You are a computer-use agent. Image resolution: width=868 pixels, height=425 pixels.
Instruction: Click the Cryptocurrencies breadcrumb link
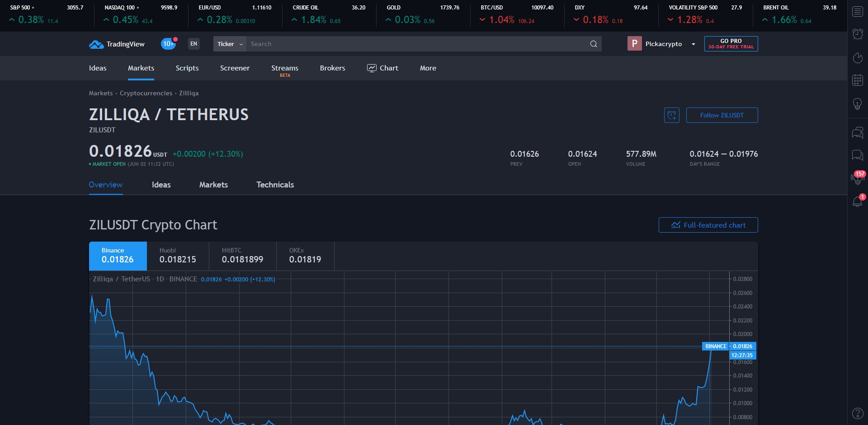pyautogui.click(x=146, y=93)
